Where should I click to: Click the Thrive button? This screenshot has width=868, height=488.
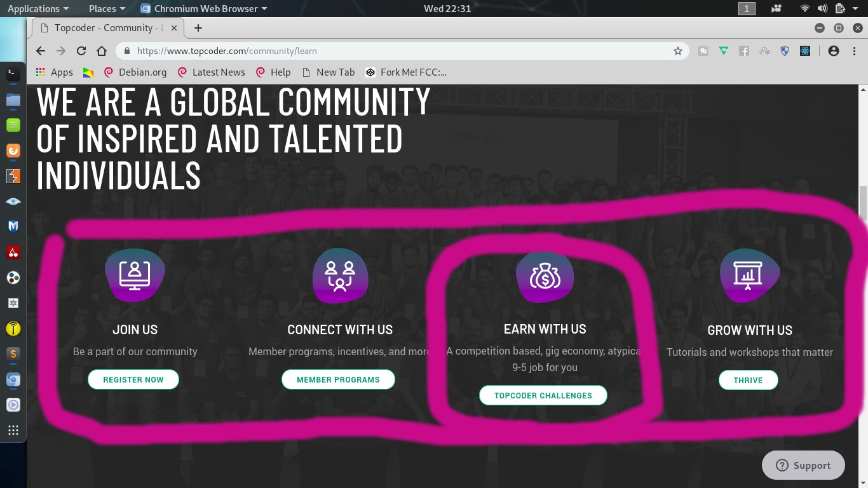tap(748, 380)
